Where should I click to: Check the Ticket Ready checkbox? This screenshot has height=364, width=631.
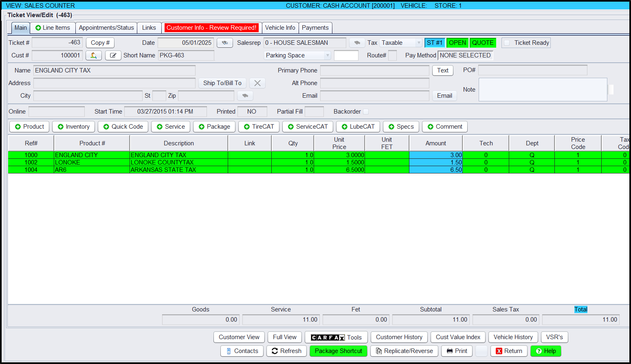point(507,43)
